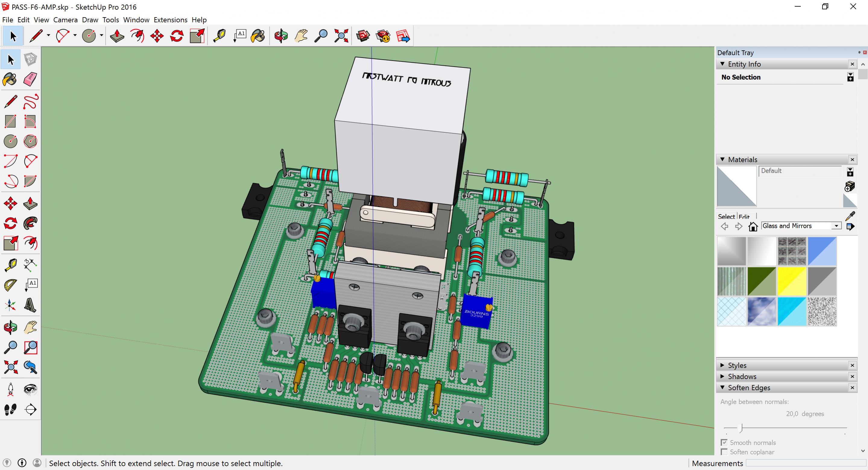Pick the sample paint eyedropper
868x470 pixels.
(850, 216)
